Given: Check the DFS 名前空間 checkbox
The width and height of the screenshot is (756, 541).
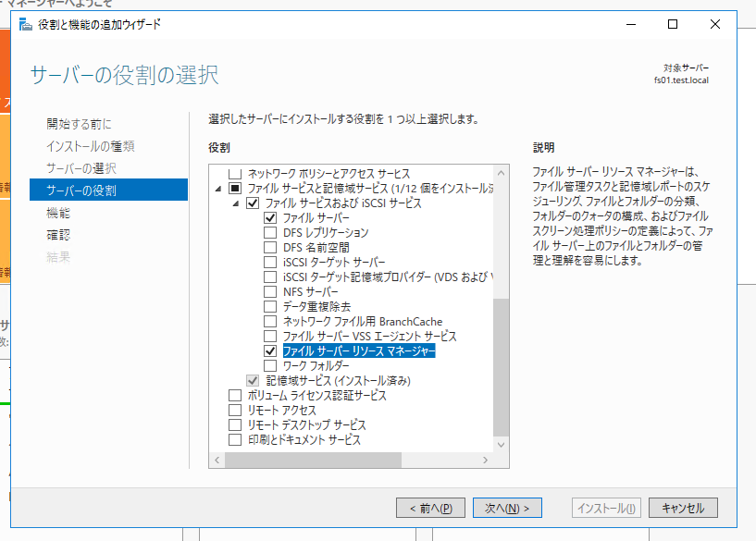Looking at the screenshot, I should (270, 247).
